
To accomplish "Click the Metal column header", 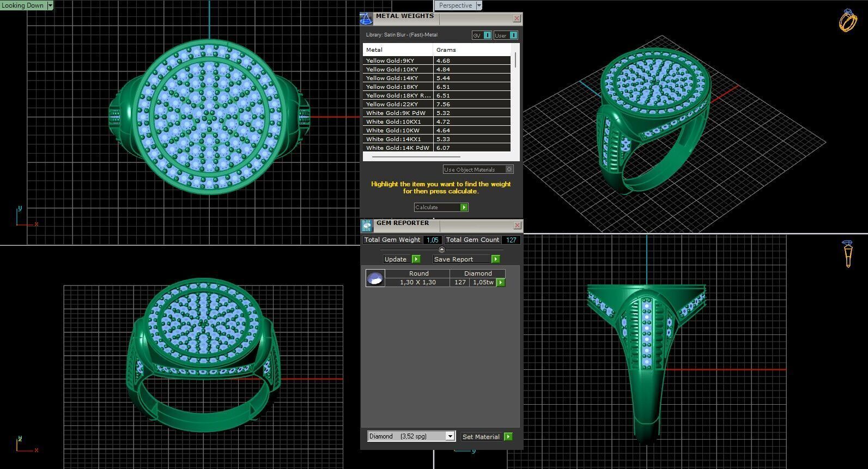I will pyautogui.click(x=398, y=50).
